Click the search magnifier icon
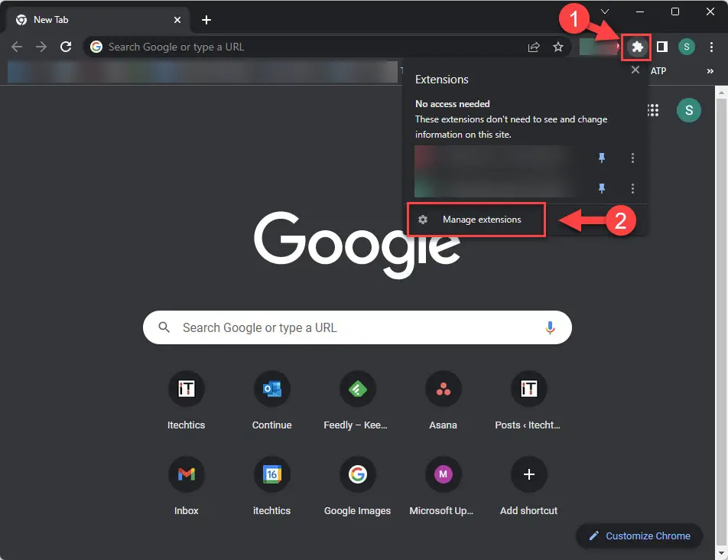Viewport: 728px width, 560px height. (164, 327)
